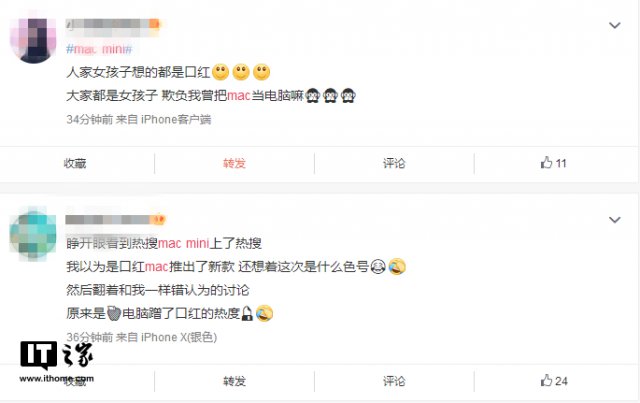Open the #mac mini# hashtag link

pos(99,49)
